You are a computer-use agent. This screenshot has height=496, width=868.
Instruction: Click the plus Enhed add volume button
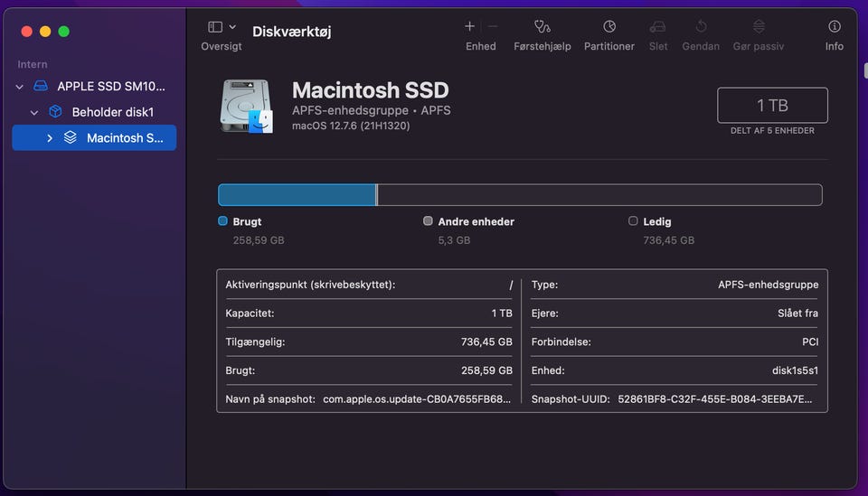[x=469, y=27]
